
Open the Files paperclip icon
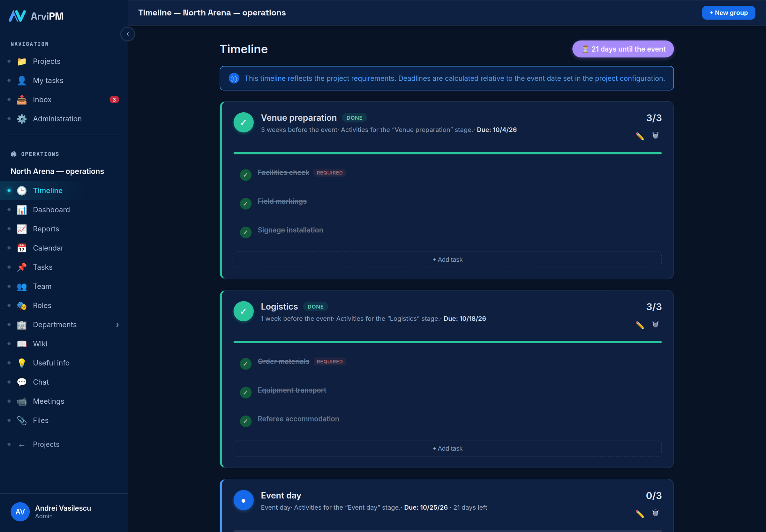(x=22, y=420)
